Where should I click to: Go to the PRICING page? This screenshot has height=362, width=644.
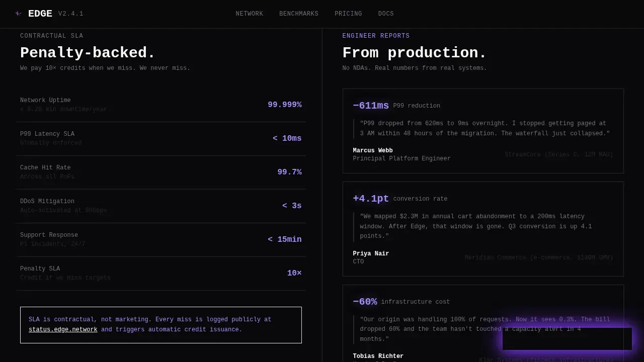tap(348, 14)
